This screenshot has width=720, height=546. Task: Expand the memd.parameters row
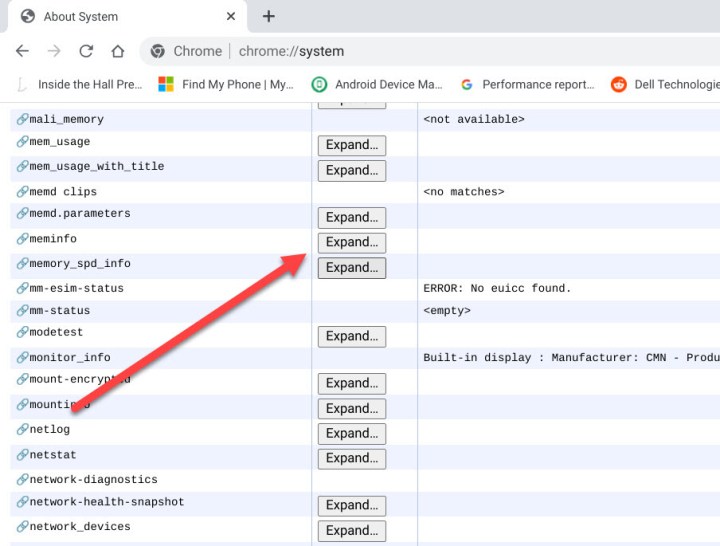click(x=351, y=217)
